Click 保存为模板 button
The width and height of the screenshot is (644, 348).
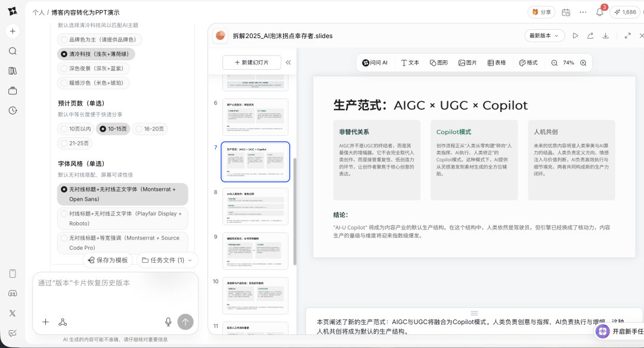coord(107,260)
